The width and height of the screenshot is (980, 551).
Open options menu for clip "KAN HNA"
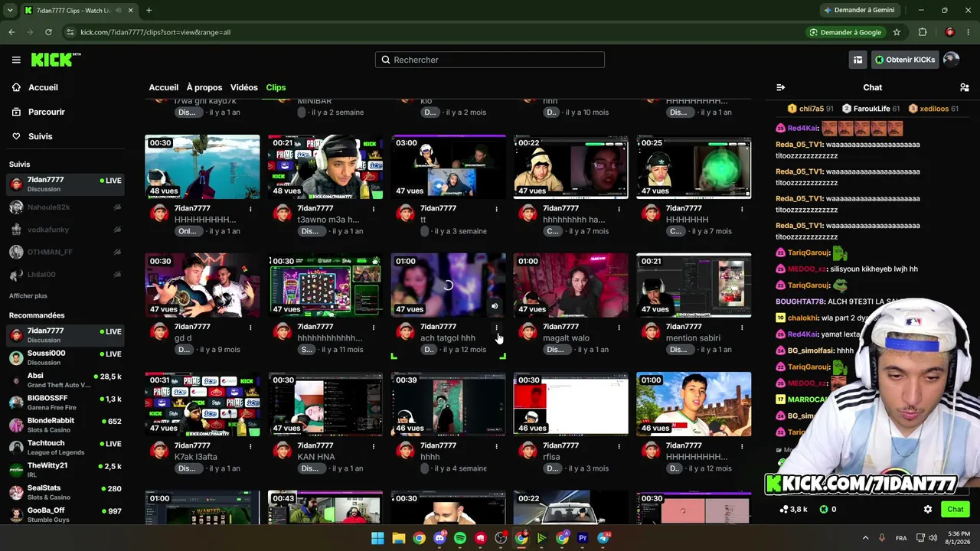coord(374,445)
